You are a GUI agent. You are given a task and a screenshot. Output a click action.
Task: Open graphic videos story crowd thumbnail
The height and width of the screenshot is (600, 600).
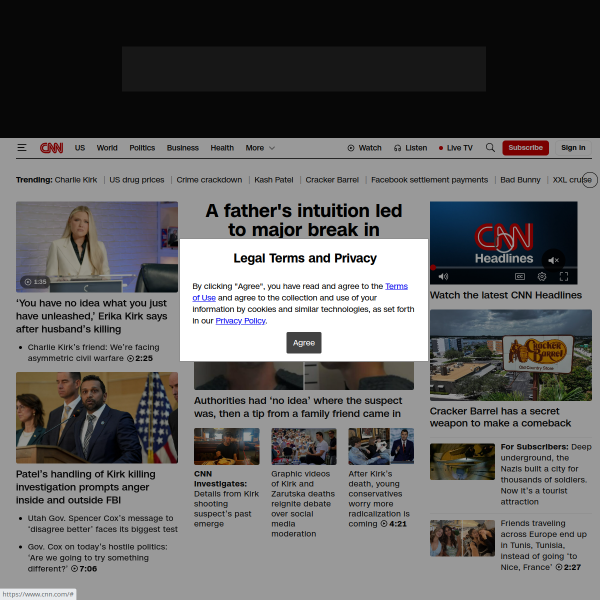[x=304, y=446]
